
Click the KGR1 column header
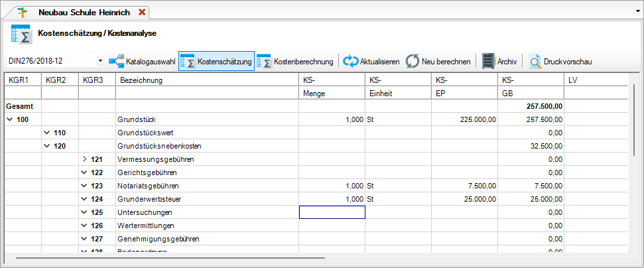pyautogui.click(x=23, y=80)
